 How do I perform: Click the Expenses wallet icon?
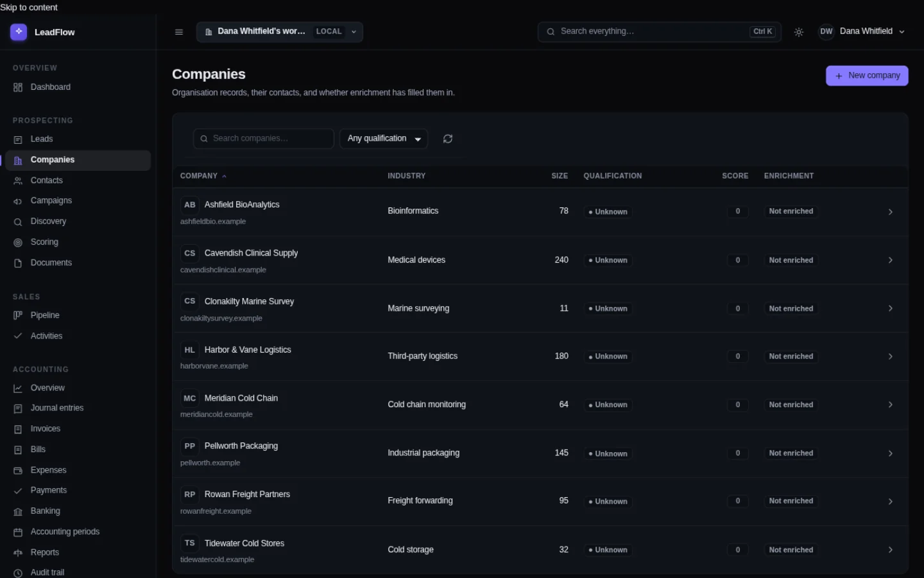tap(18, 471)
